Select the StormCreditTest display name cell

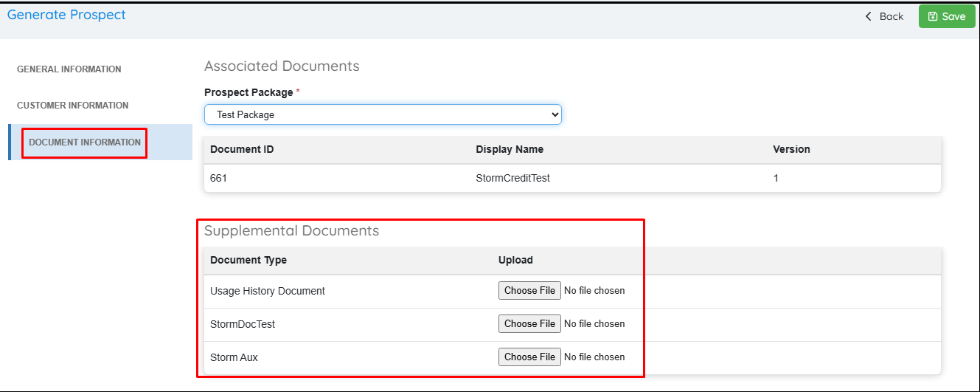tap(512, 178)
